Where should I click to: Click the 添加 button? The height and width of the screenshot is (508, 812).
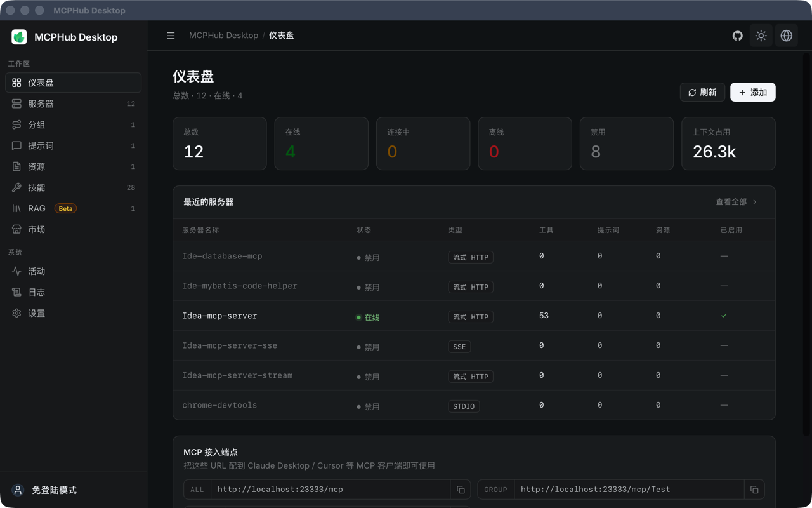753,93
